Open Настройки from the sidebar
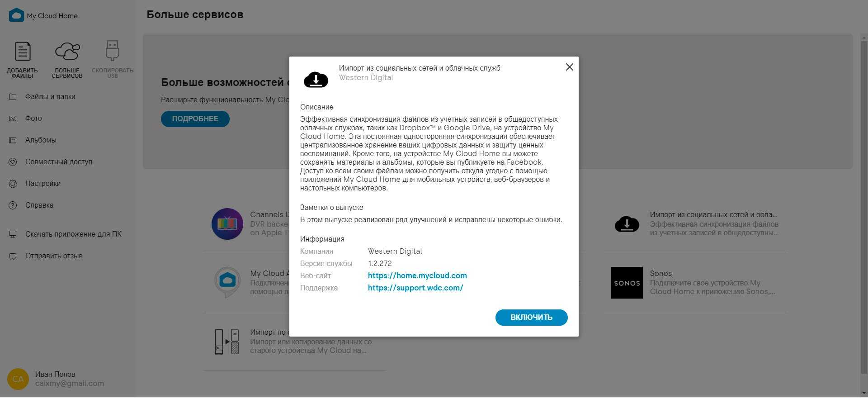The height and width of the screenshot is (399, 868). 43,184
